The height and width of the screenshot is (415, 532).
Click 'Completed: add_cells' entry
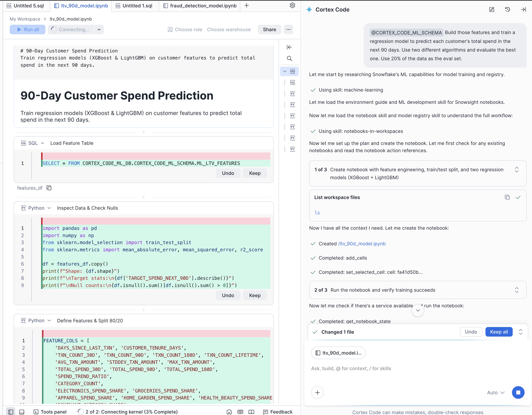pyautogui.click(x=343, y=258)
